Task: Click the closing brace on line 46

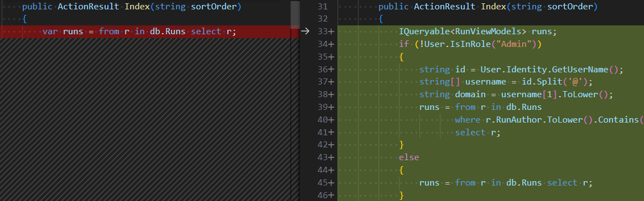Action: coord(402,195)
